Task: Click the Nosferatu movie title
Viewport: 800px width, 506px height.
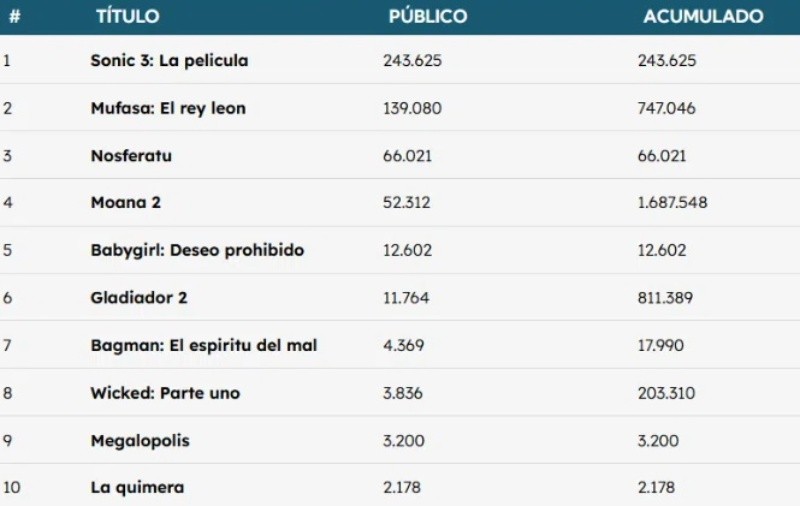Action: (131, 156)
